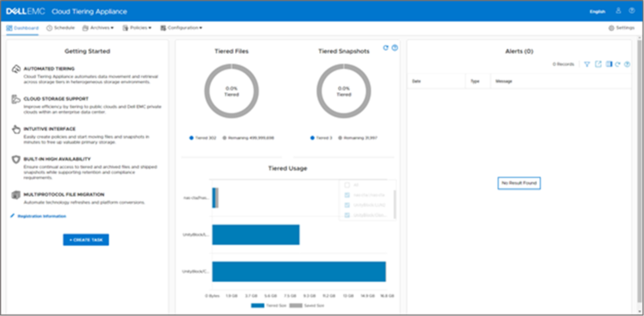This screenshot has width=644, height=316.
Task: Open the Registration Information link
Action: point(42,216)
